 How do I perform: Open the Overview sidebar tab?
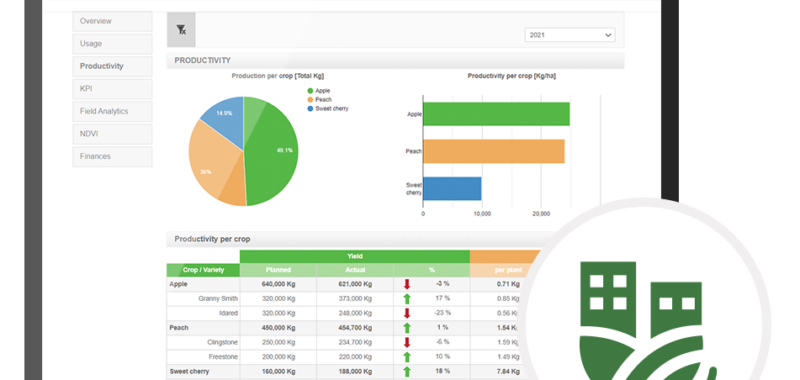point(112,21)
